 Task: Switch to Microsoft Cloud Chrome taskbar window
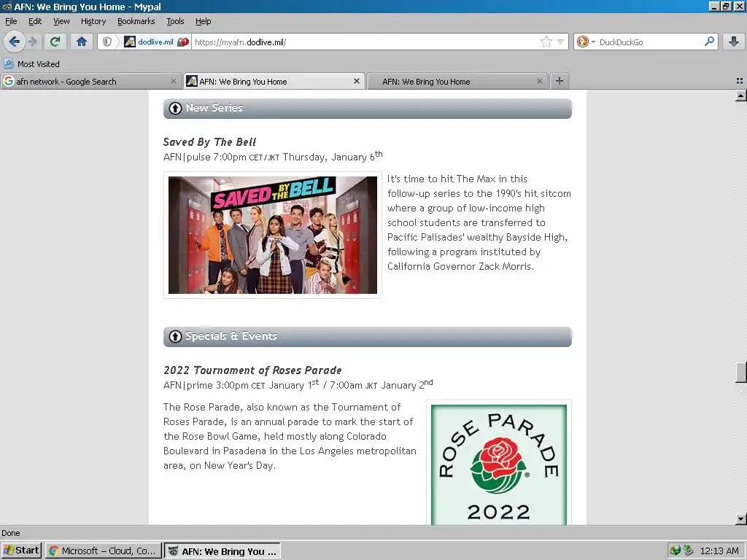tap(103, 551)
